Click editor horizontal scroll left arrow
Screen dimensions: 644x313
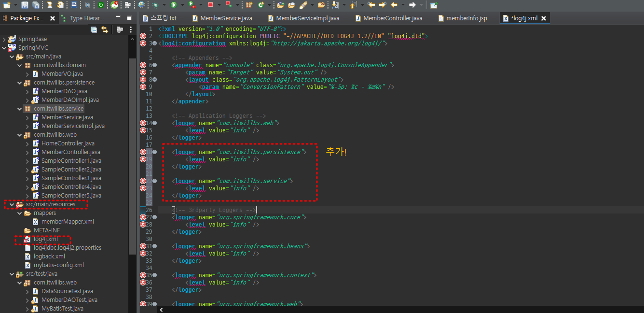(x=161, y=310)
